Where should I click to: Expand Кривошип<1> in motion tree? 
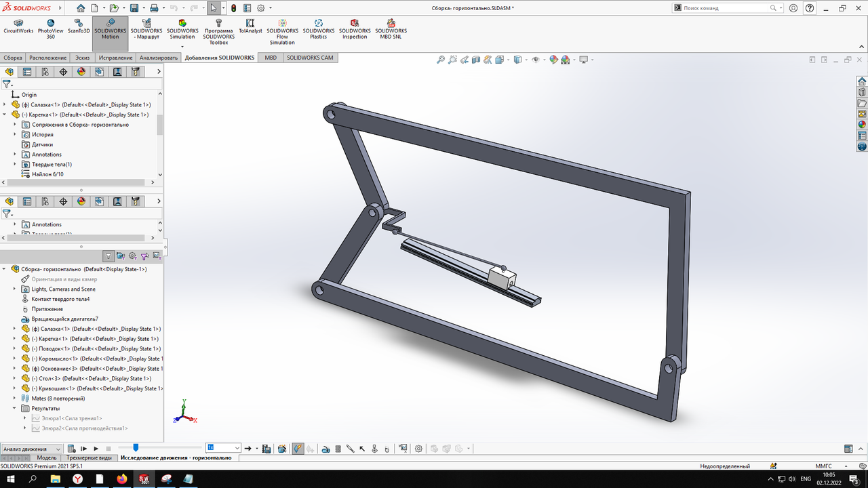click(15, 388)
